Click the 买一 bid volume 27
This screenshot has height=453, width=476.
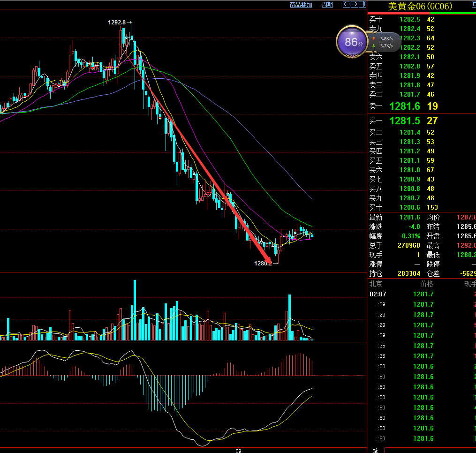432,121
